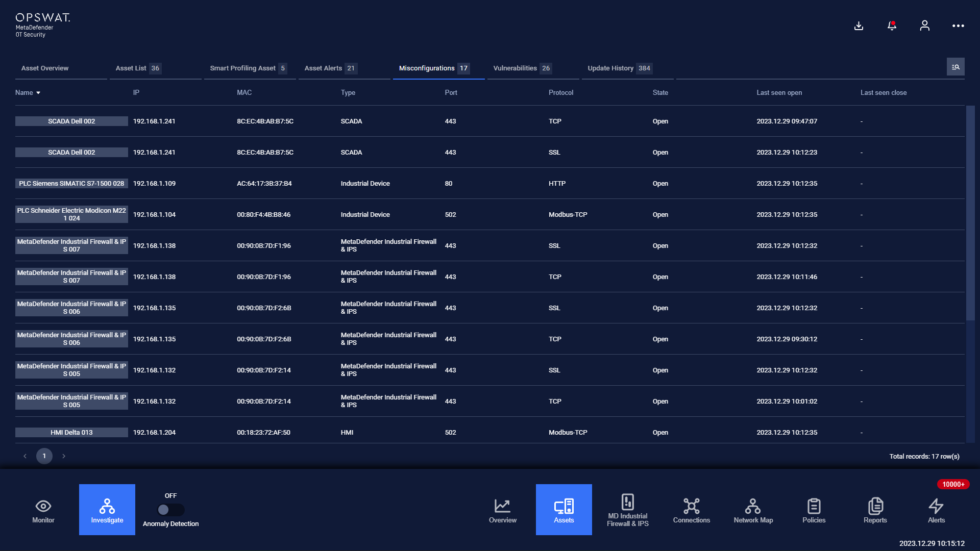Viewport: 980px width, 551px height.
Task: Go to next page chevron
Action: (64, 456)
